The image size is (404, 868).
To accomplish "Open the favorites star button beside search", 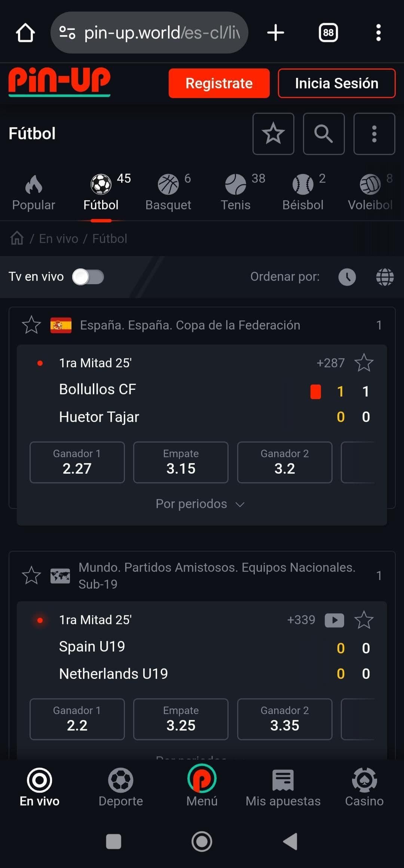I will tap(273, 134).
